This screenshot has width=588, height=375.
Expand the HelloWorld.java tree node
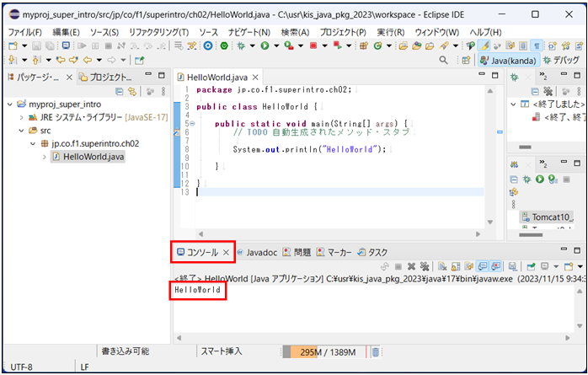click(x=45, y=157)
